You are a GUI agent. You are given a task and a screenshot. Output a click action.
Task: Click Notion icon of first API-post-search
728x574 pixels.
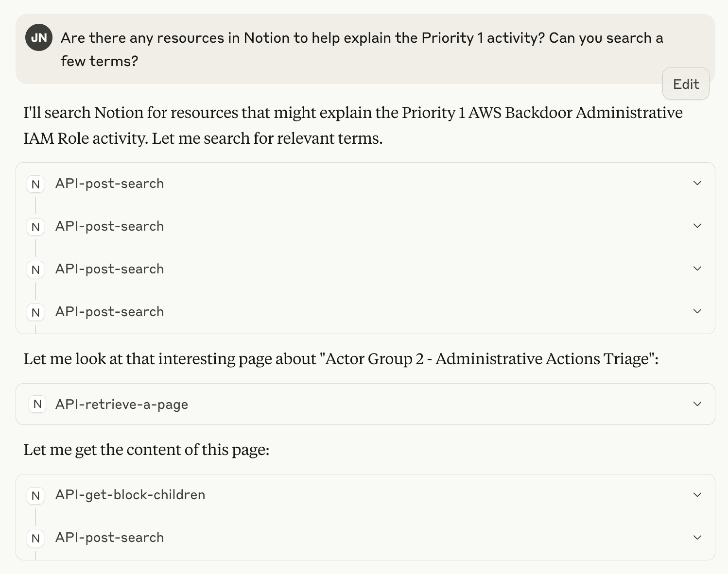35,184
